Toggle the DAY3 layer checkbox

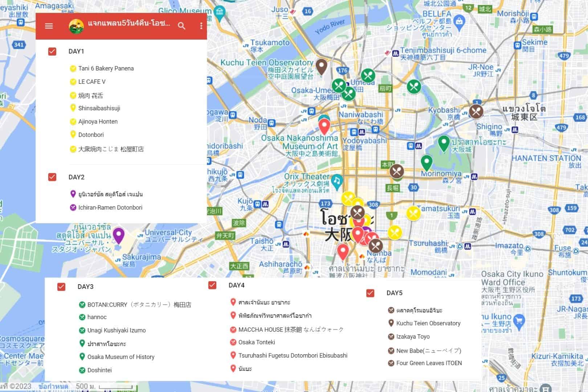(x=61, y=287)
